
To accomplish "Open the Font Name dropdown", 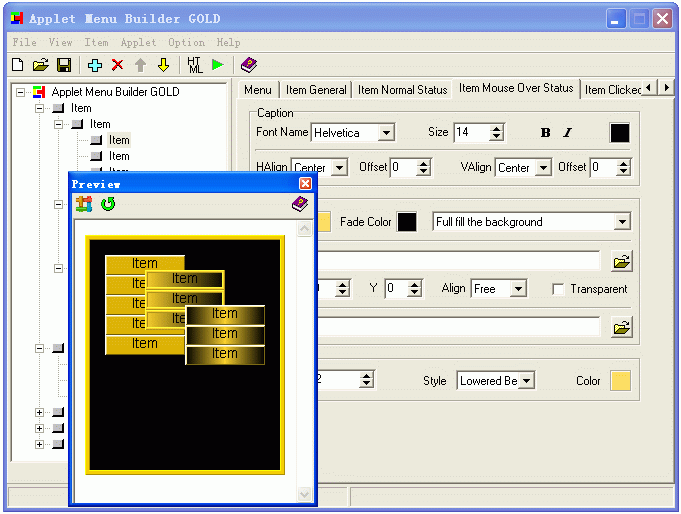I will point(386,133).
